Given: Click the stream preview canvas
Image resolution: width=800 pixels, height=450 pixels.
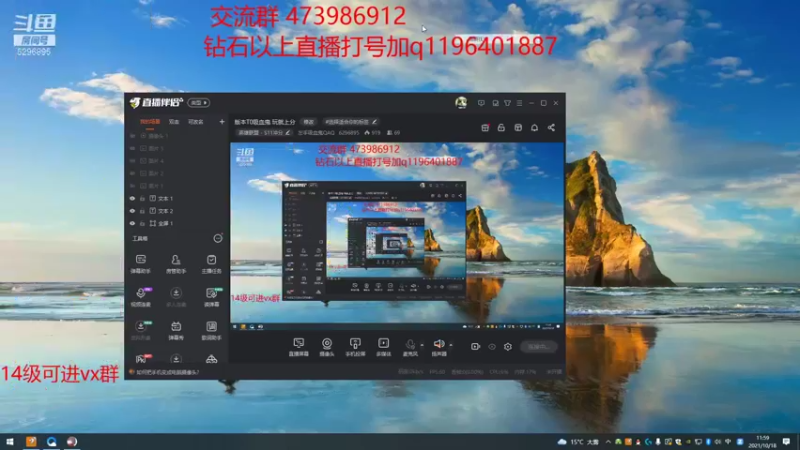Looking at the screenshot, I should pyautogui.click(x=397, y=236).
